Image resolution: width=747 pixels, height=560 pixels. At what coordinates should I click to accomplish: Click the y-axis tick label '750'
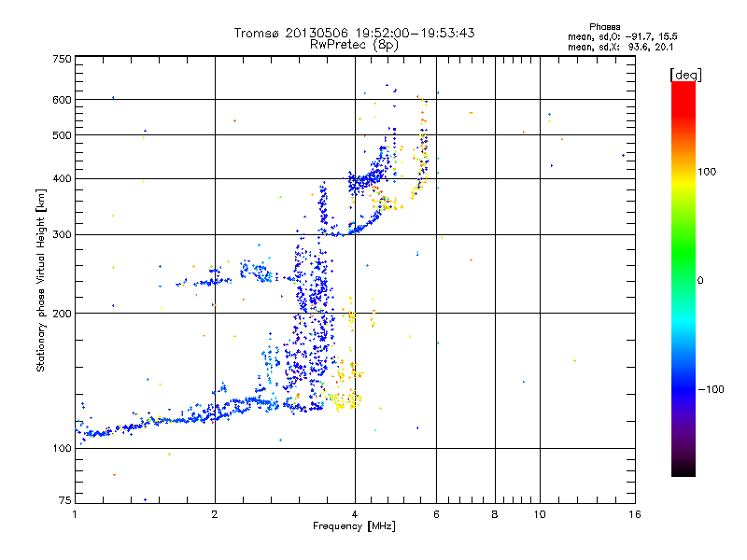pyautogui.click(x=62, y=59)
